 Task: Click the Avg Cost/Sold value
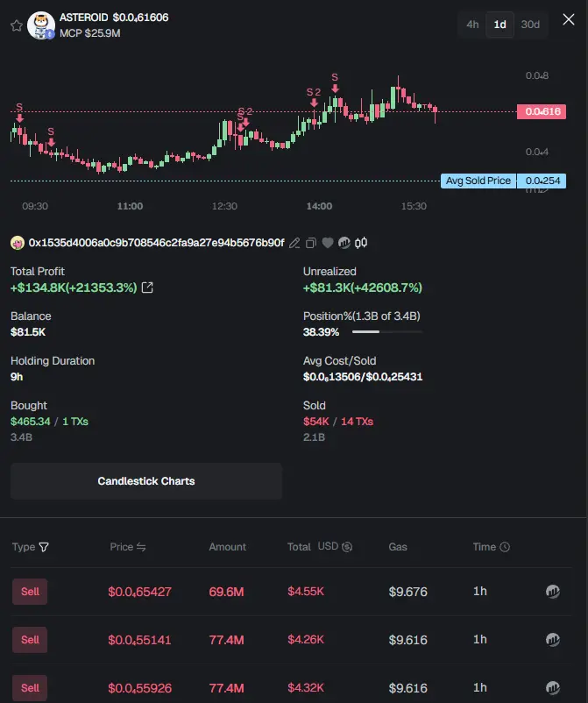click(363, 377)
